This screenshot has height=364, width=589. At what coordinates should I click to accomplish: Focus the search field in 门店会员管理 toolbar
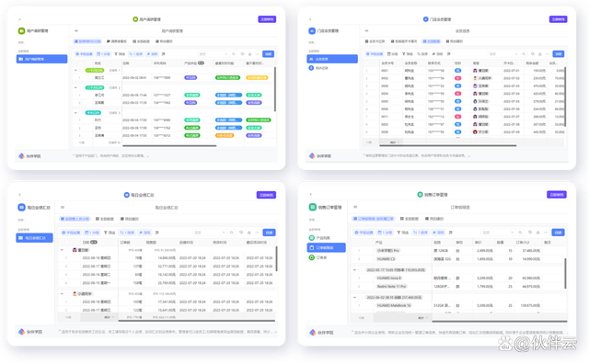[503, 54]
